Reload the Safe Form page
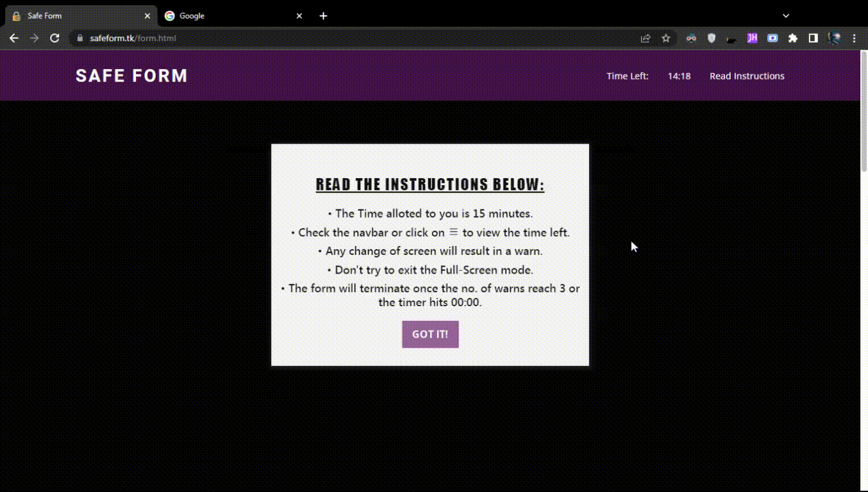Image resolution: width=868 pixels, height=492 pixels. coord(54,38)
